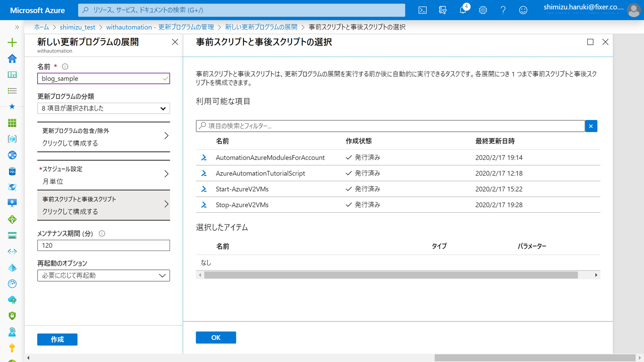
Task: Open SQL databases sidebar icon
Action: (x=12, y=171)
